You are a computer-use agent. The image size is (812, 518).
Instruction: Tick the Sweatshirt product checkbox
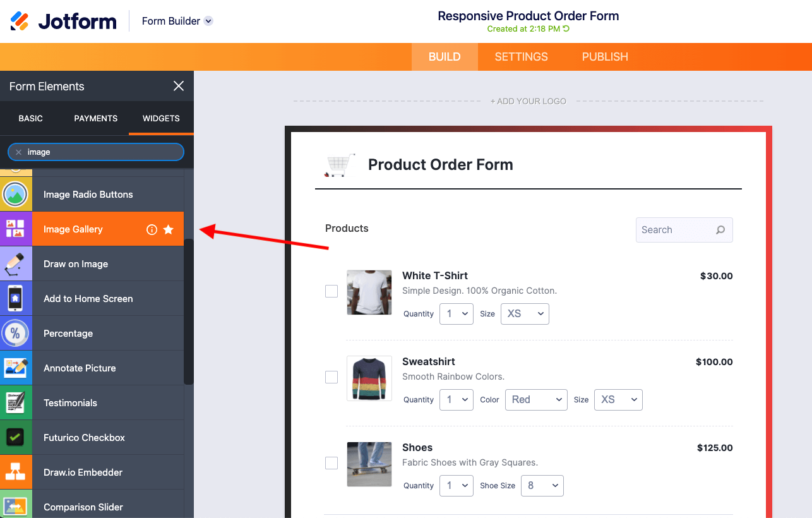[x=331, y=377]
